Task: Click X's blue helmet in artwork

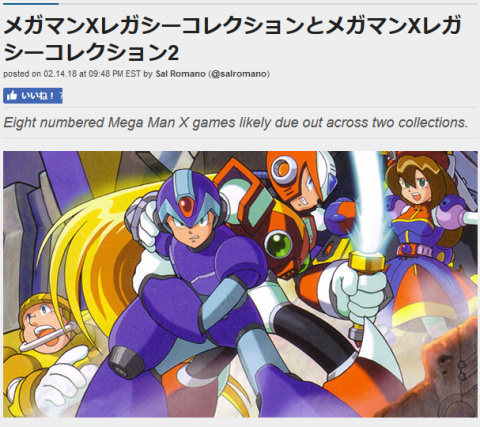Action: pos(188,197)
